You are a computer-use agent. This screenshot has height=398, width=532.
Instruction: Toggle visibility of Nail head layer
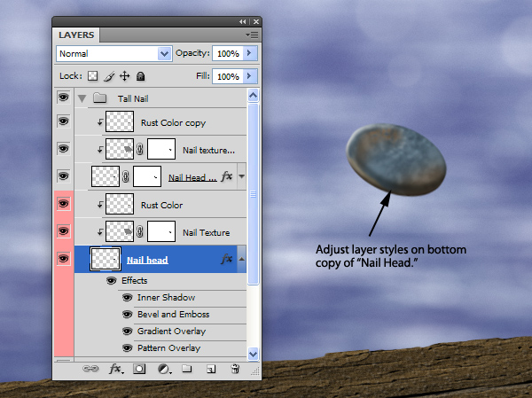64,259
